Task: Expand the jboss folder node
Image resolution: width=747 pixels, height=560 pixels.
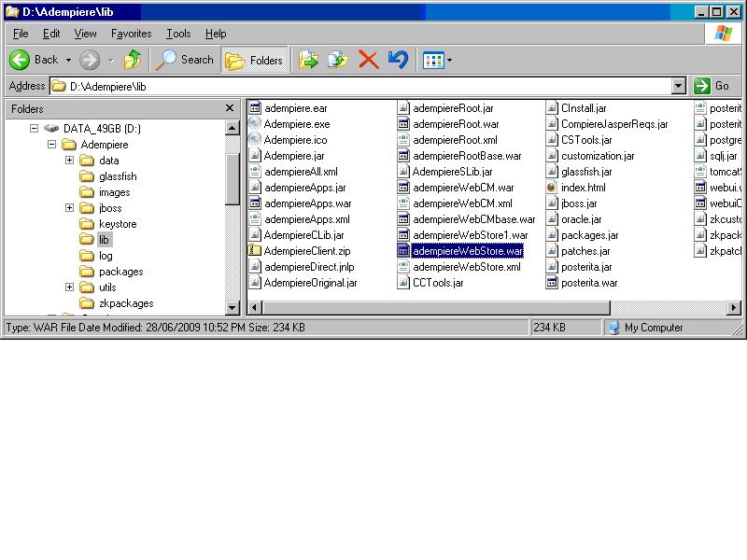Action: point(69,207)
